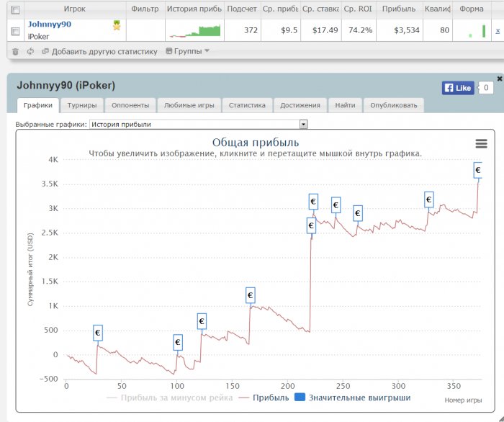Image resolution: width=504 pixels, height=422 pixels.
Task: Click the euro win marker near game 165
Action: point(251,295)
